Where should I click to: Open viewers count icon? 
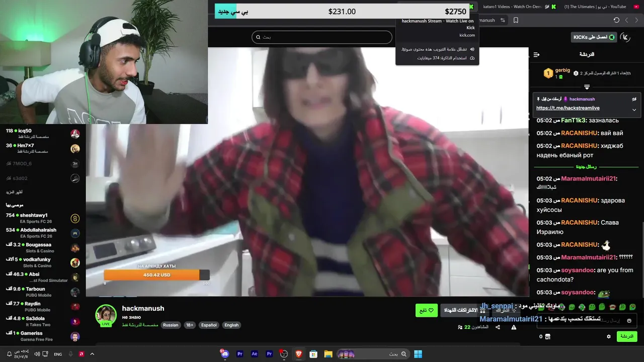click(x=460, y=327)
